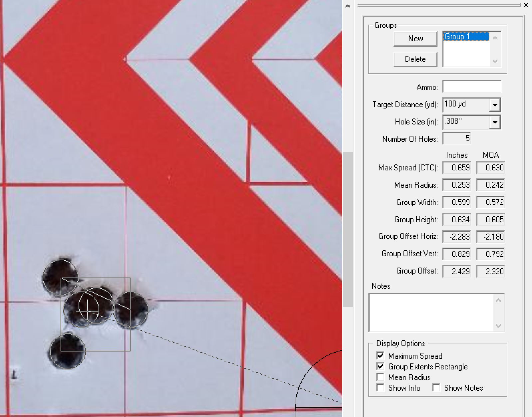Click the Group Offset Horiz MOA value -2.180
The height and width of the screenshot is (417, 532).
(490, 237)
